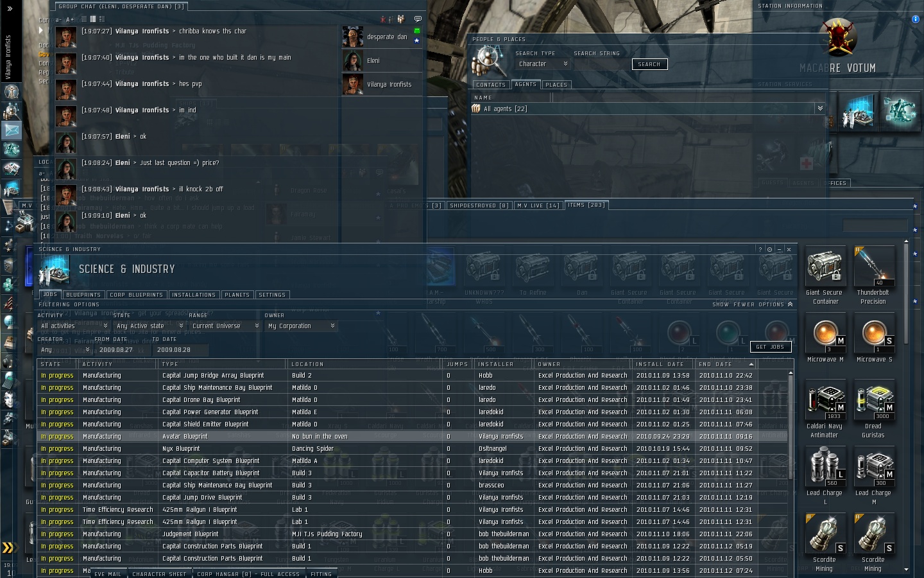The image size is (924, 578).
Task: Open the teal robot factory station service icon
Action: point(900,110)
